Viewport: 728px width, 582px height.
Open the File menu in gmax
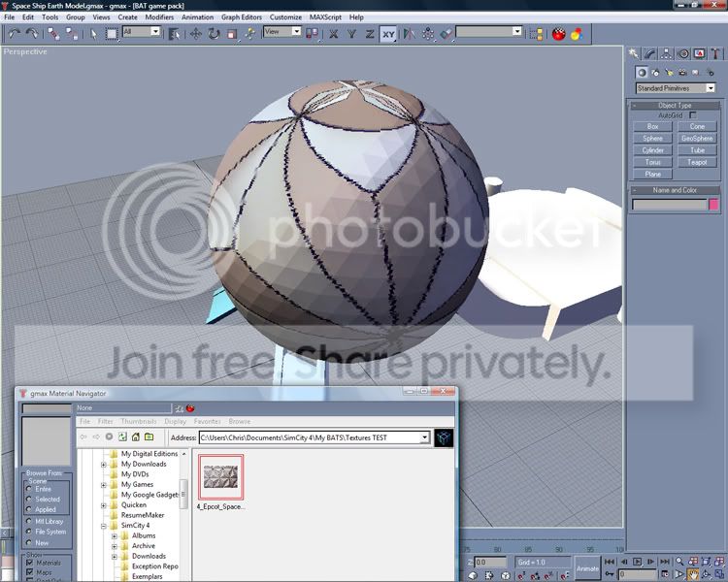[x=10, y=17]
